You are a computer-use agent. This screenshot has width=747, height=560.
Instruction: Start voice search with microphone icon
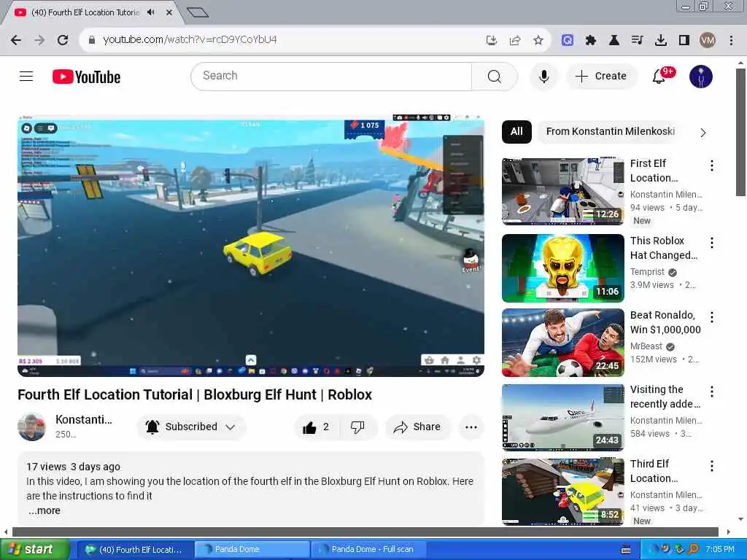[x=543, y=76]
